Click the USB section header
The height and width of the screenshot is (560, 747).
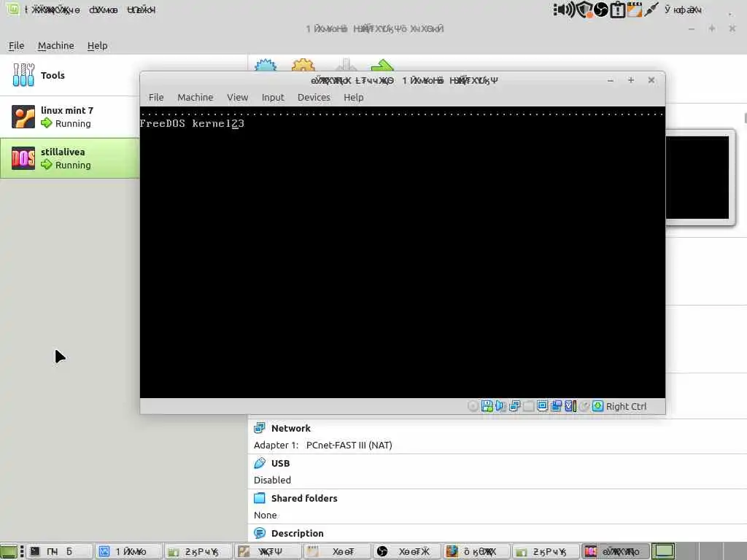[280, 463]
